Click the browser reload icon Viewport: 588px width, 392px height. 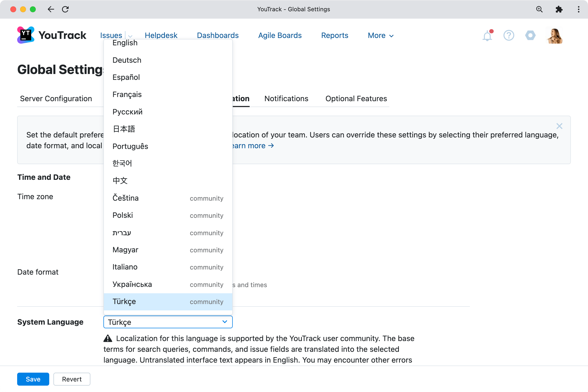pos(65,9)
